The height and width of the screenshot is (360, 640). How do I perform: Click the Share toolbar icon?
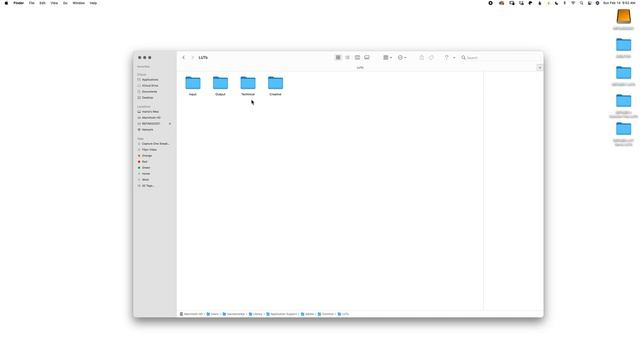422,58
